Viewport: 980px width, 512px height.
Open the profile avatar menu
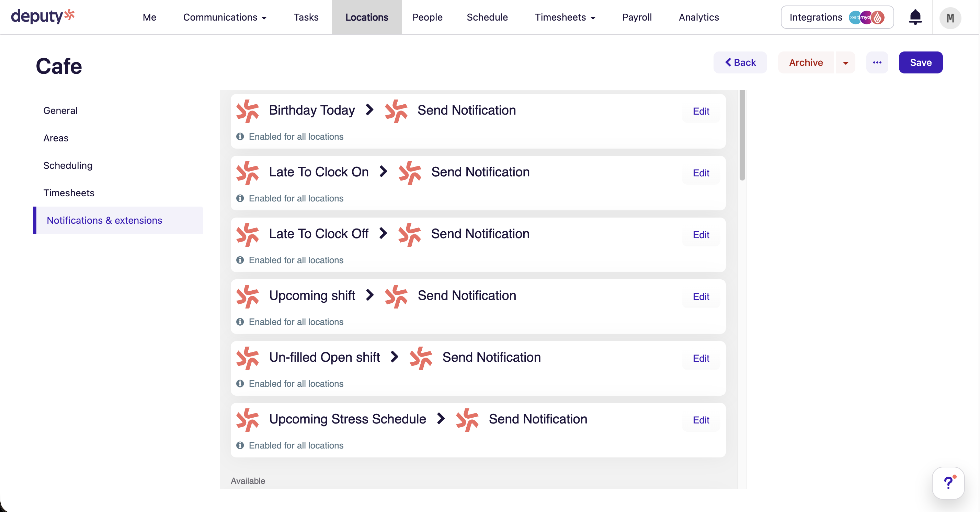[950, 18]
